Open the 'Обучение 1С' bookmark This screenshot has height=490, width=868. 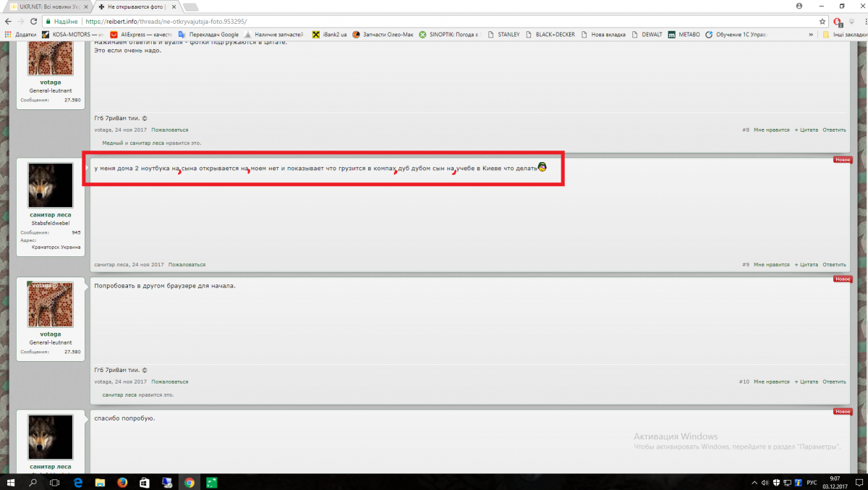click(737, 34)
